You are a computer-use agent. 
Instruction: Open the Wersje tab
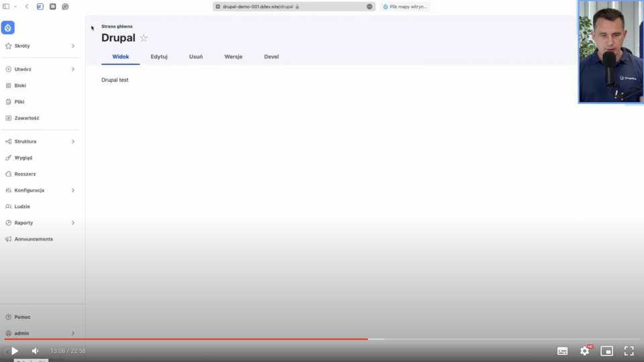click(233, 56)
